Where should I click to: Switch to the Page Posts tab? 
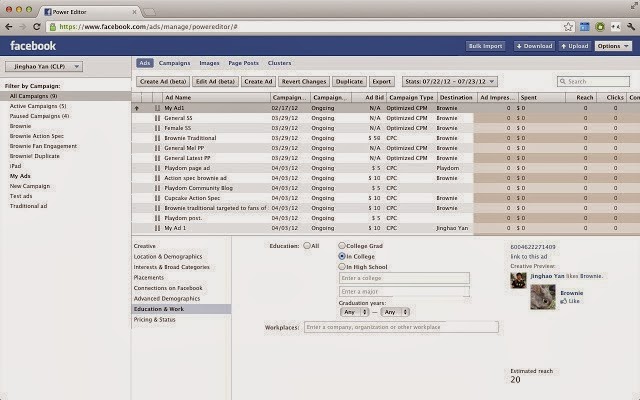(243, 63)
